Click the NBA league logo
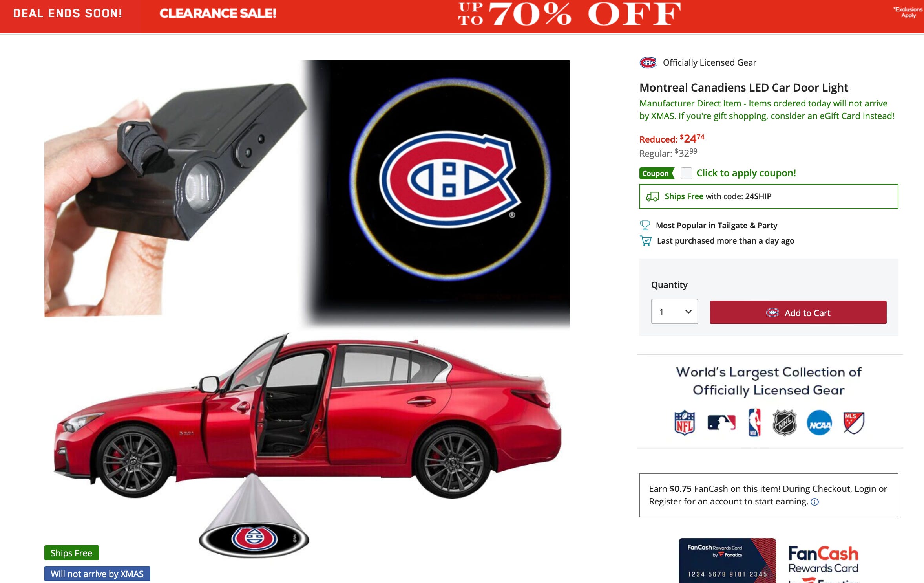Viewport: 924px width, 583px height. [754, 423]
